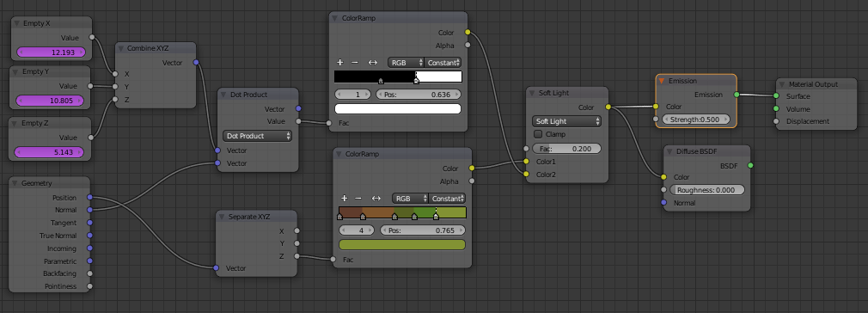Collapse the Geometry node
Viewport: 868px width, 313px height.
coord(15,183)
